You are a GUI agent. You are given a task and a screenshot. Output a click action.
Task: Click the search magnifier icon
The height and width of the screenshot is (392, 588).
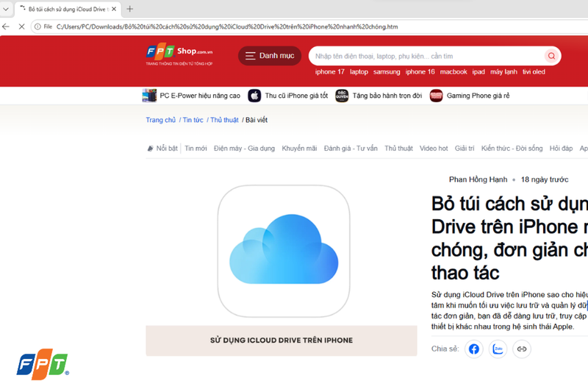(551, 56)
